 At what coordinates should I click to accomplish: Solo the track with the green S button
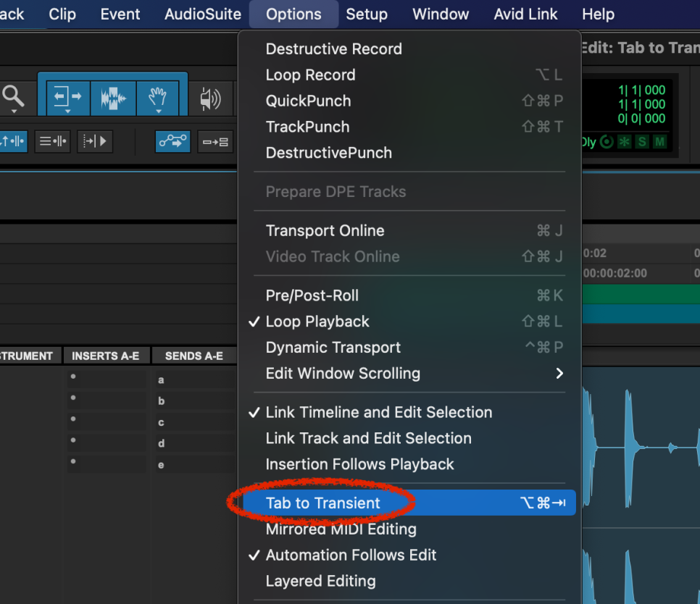[643, 142]
